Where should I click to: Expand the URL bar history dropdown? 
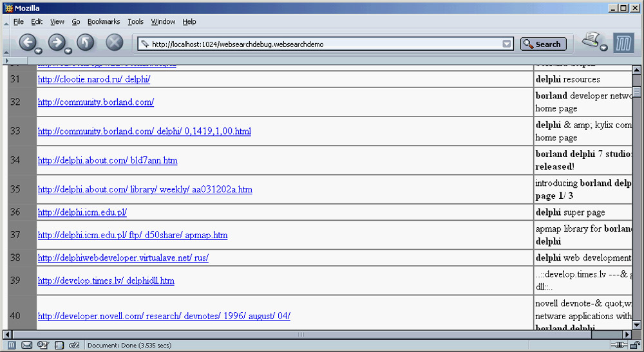coord(507,44)
